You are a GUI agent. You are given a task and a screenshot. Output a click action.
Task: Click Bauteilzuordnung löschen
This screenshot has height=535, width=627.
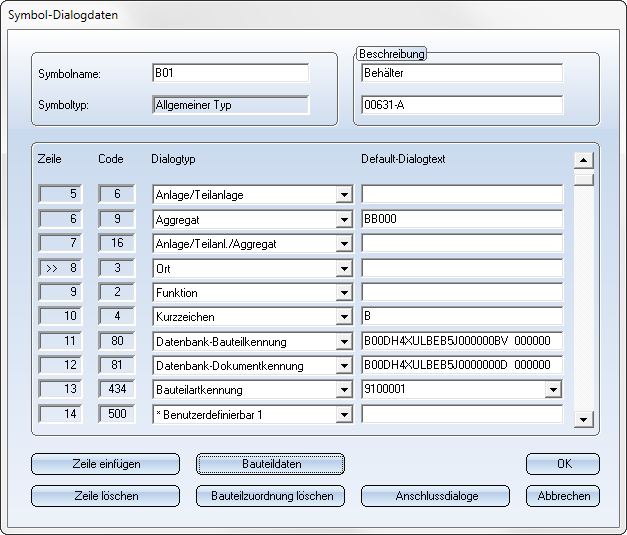(271, 496)
